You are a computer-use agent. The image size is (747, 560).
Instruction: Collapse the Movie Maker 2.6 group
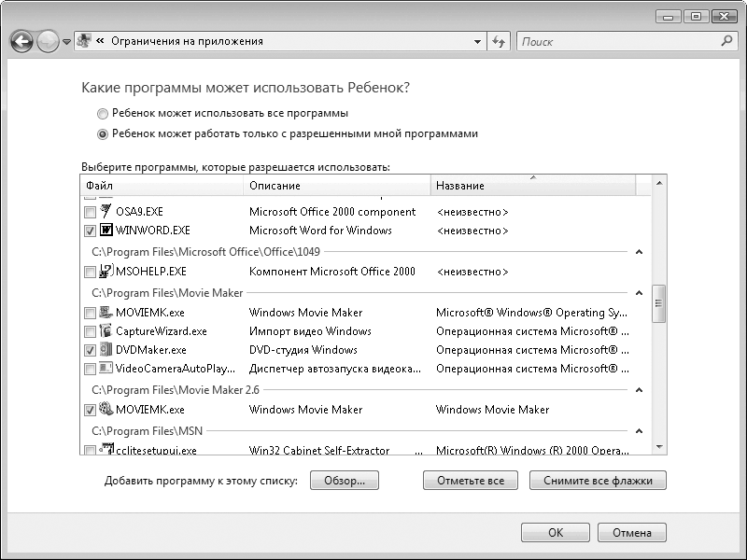click(640, 389)
